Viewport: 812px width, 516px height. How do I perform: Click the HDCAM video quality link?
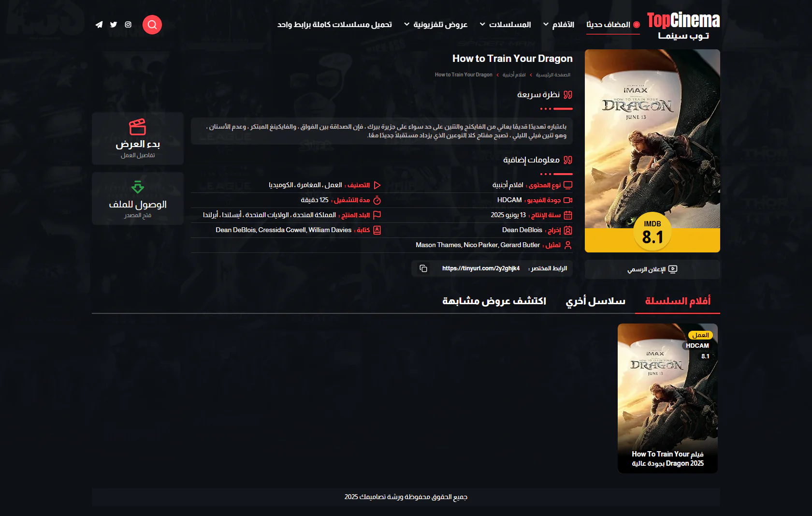[x=509, y=200]
